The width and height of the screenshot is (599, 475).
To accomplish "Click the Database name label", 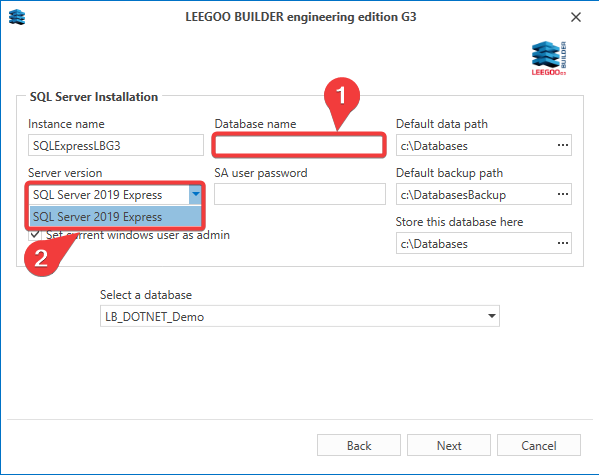I will [x=255, y=124].
